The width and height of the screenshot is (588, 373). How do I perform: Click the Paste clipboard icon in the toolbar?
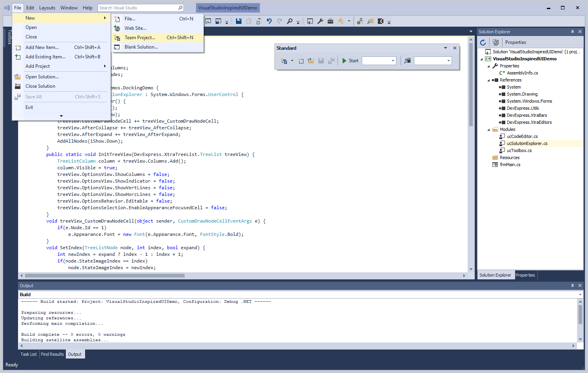(259, 21)
